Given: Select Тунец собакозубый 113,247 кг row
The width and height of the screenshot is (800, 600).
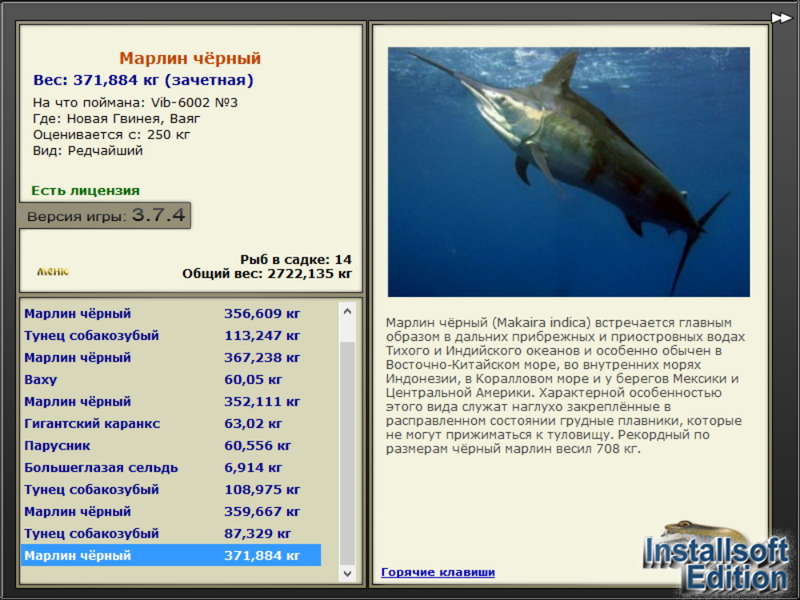Looking at the screenshot, I should 171,335.
